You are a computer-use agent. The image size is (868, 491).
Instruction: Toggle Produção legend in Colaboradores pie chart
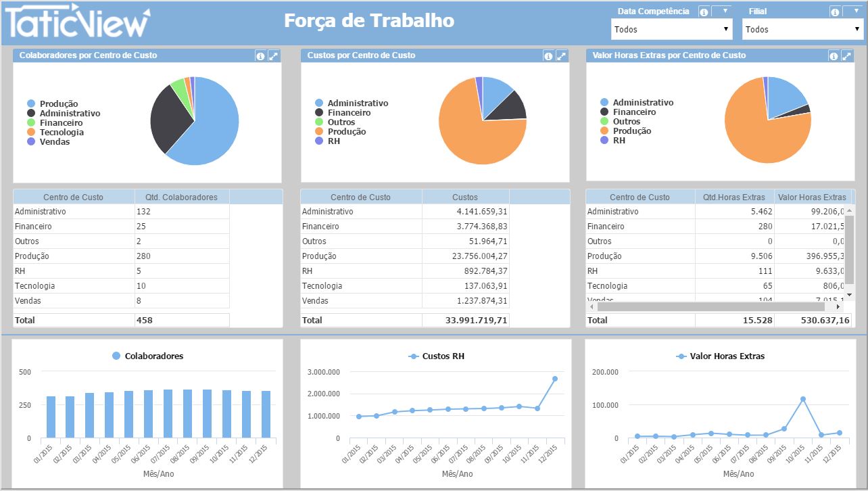click(x=53, y=103)
